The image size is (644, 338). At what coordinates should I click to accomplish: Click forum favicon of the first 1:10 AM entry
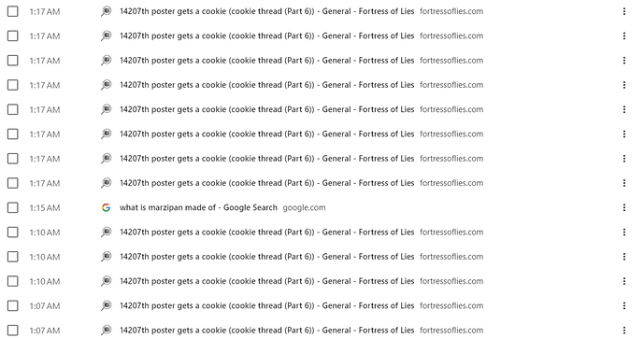pyautogui.click(x=106, y=232)
